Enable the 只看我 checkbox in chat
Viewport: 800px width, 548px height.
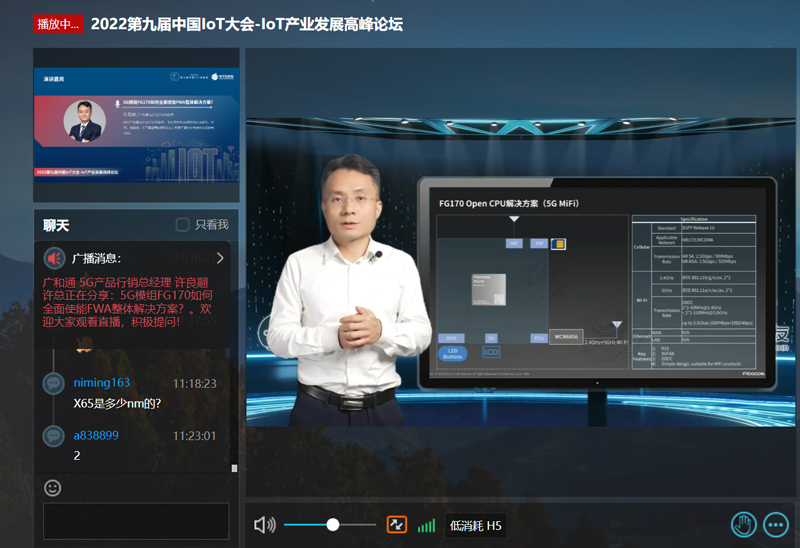tap(182, 225)
